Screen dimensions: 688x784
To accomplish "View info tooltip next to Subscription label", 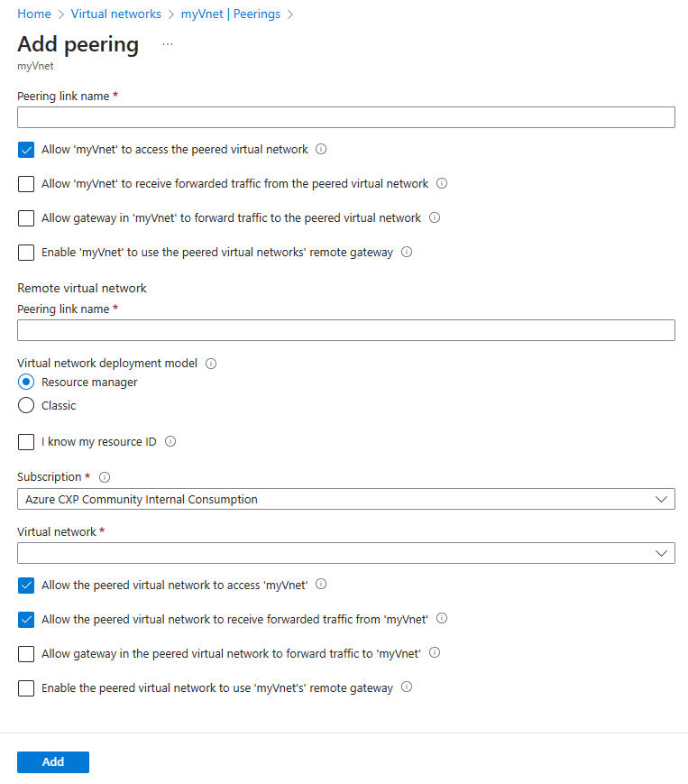I will pyautogui.click(x=105, y=476).
